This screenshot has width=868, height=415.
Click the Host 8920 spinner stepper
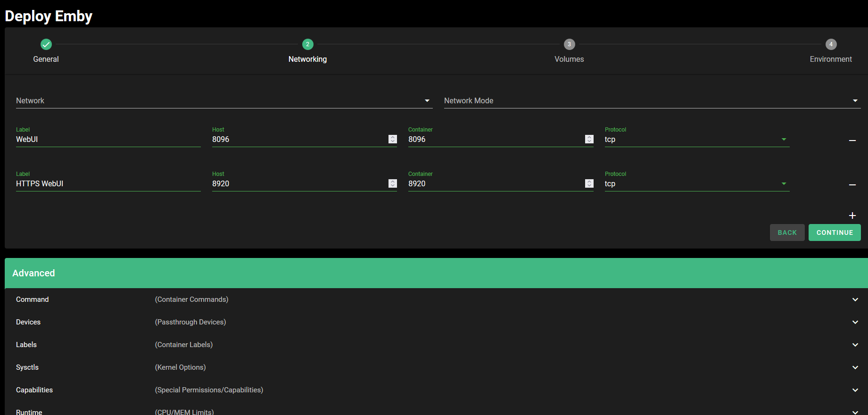tap(393, 183)
